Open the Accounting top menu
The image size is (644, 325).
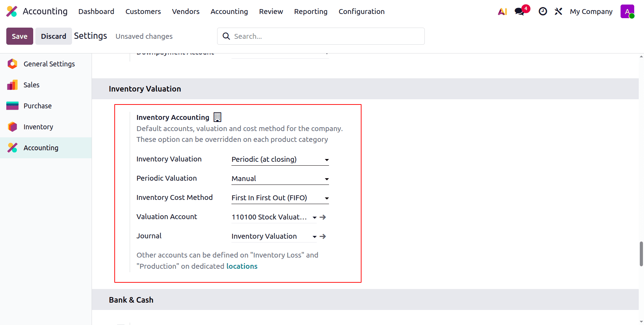coord(229,12)
